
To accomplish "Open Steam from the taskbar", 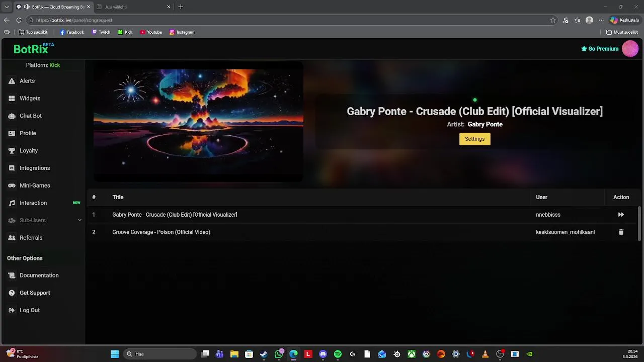I will click(x=264, y=354).
